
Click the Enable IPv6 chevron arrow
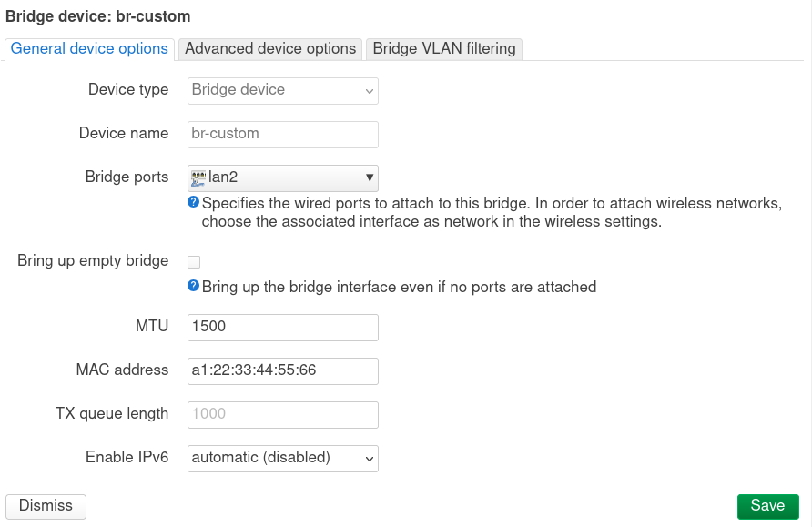[370, 459]
